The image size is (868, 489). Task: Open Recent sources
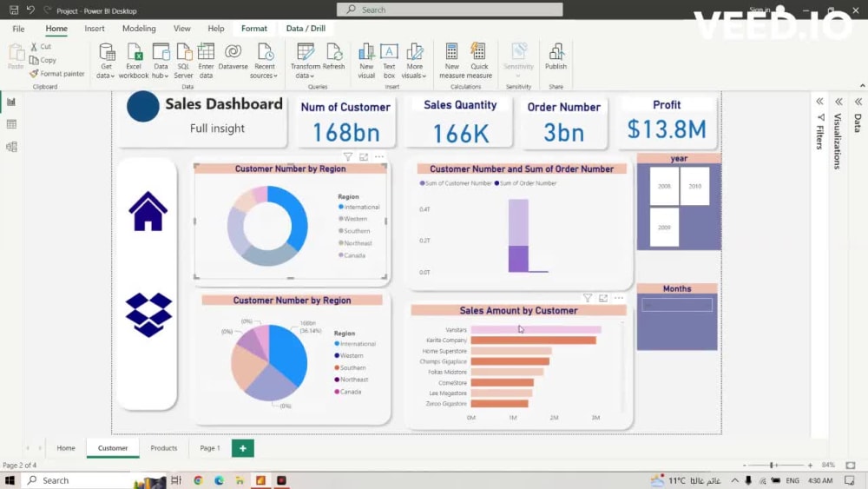click(x=264, y=61)
